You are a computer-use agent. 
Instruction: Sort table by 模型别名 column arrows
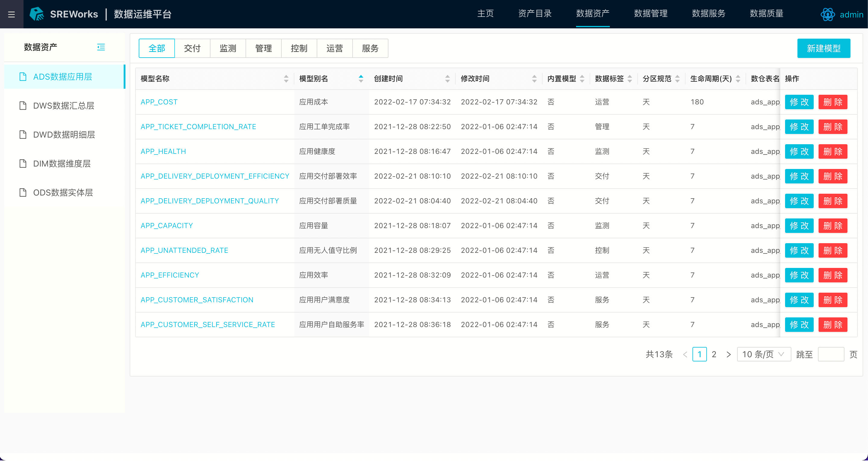(361, 79)
